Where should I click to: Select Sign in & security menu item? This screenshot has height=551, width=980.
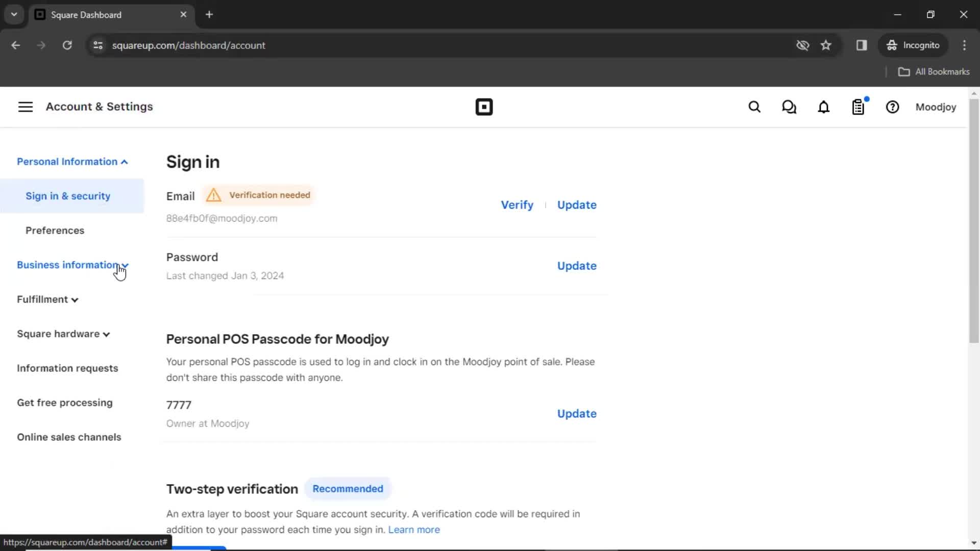[x=68, y=196]
